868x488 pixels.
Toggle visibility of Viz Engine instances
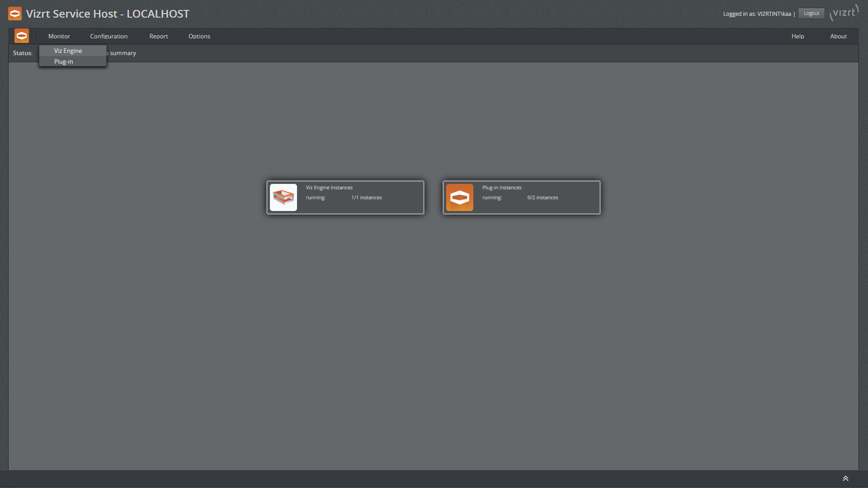tap(68, 51)
